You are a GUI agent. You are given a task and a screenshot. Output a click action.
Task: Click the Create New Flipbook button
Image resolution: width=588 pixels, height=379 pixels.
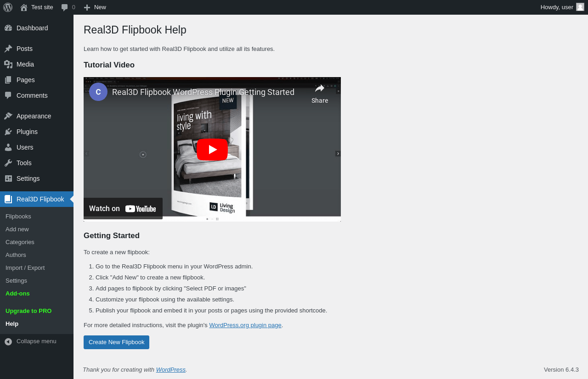[116, 342]
